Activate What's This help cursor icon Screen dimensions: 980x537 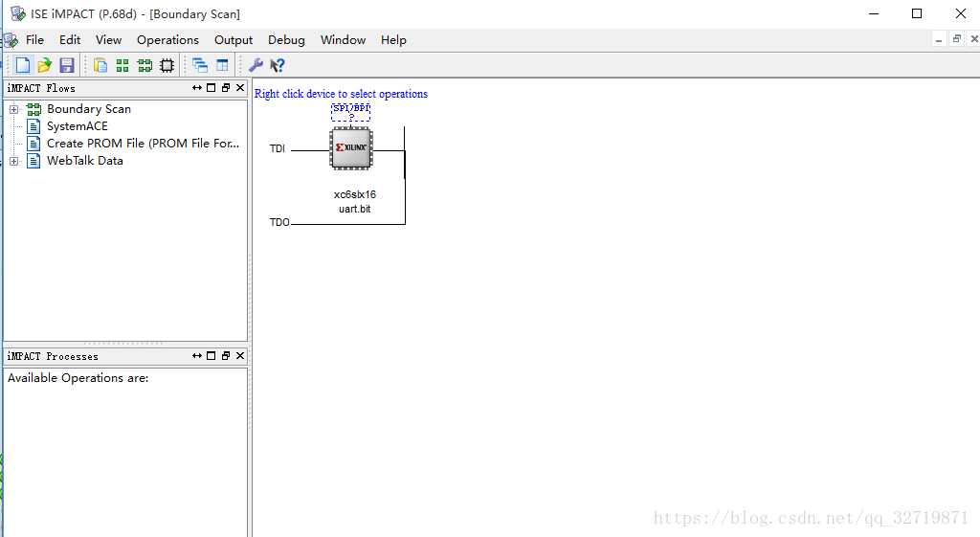(278, 65)
